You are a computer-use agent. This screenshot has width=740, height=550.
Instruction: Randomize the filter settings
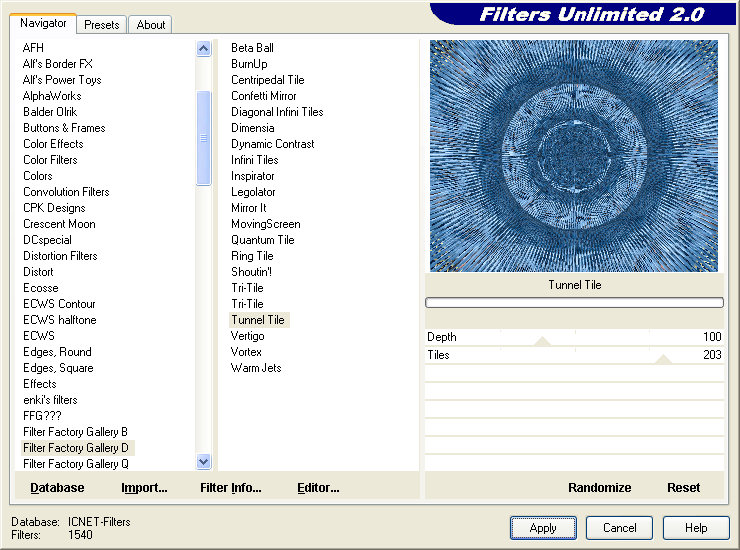[599, 488]
